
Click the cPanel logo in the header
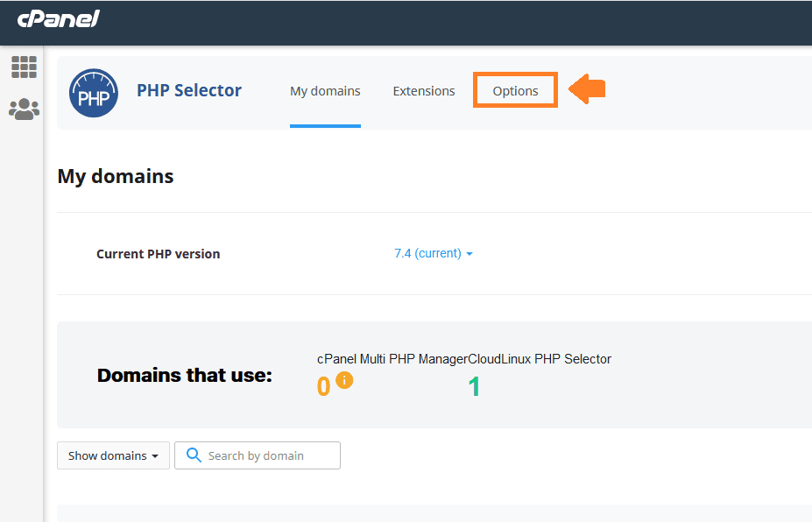click(x=58, y=19)
